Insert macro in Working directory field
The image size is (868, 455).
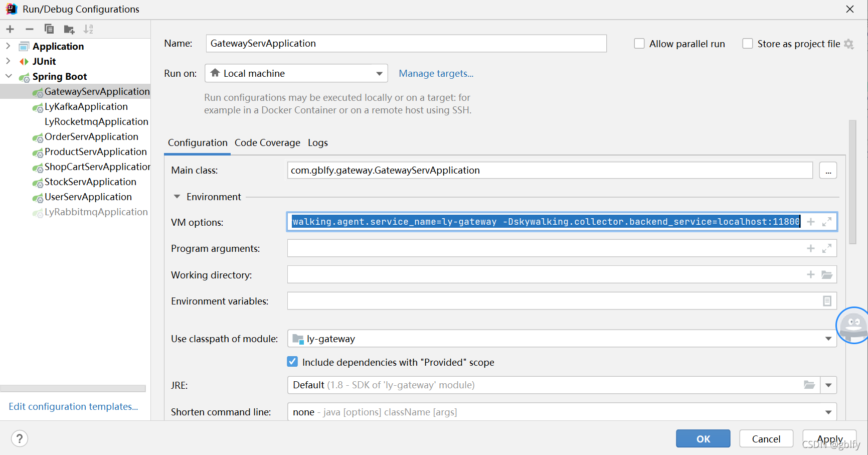click(x=811, y=274)
